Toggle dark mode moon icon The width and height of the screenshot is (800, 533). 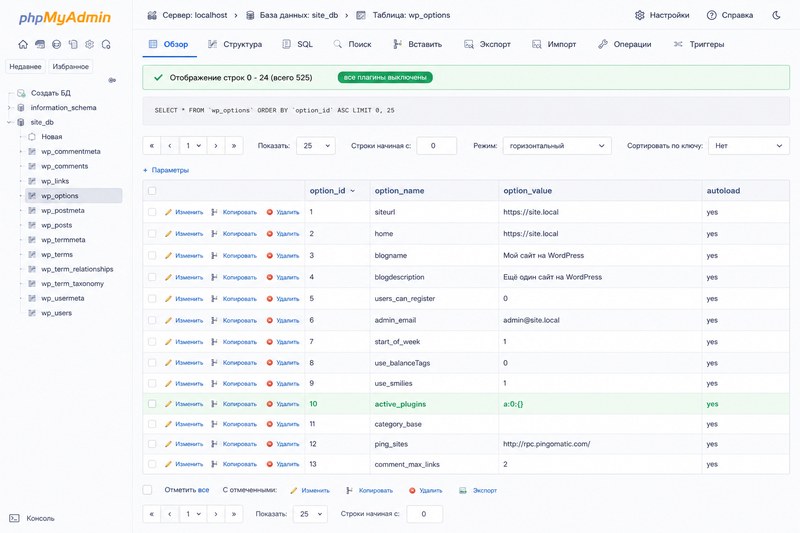point(776,15)
